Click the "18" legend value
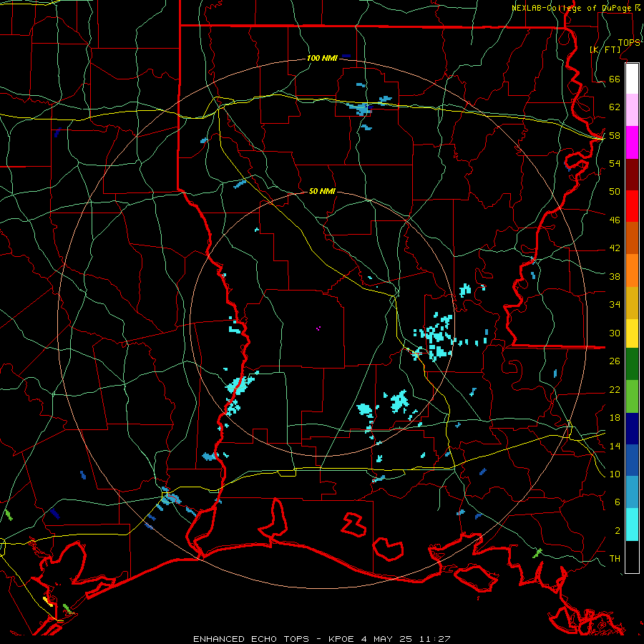Screen dimensions: 644x644 [615, 417]
